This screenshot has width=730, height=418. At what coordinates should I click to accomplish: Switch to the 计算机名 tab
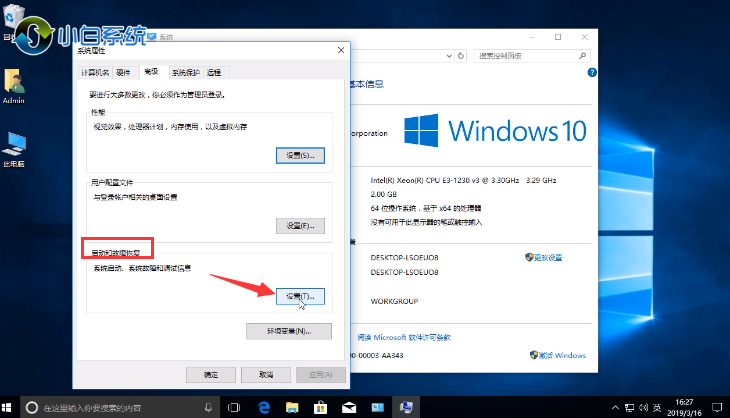[95, 72]
